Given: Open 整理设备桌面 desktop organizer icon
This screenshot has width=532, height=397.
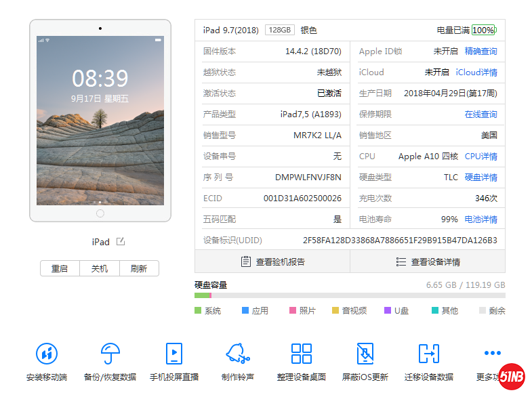Looking at the screenshot, I should pos(302,354).
